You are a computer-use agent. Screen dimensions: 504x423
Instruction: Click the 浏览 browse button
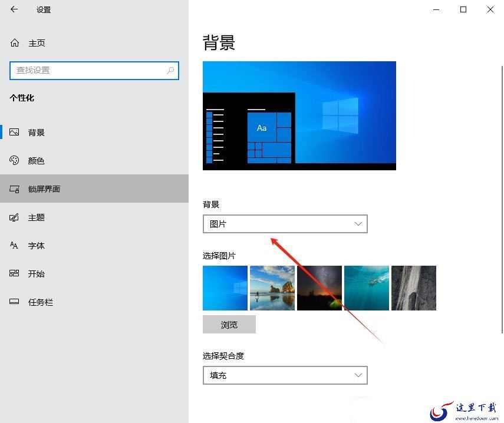(229, 325)
